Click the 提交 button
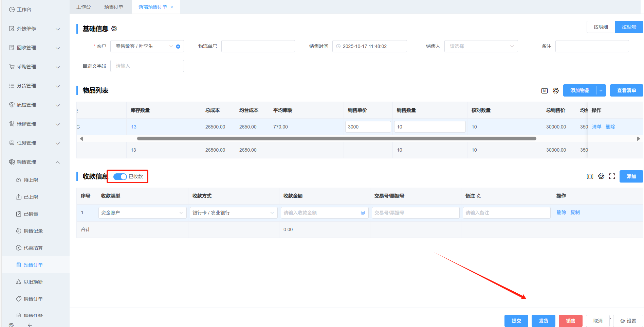This screenshot has height=327, width=644. (x=516, y=321)
